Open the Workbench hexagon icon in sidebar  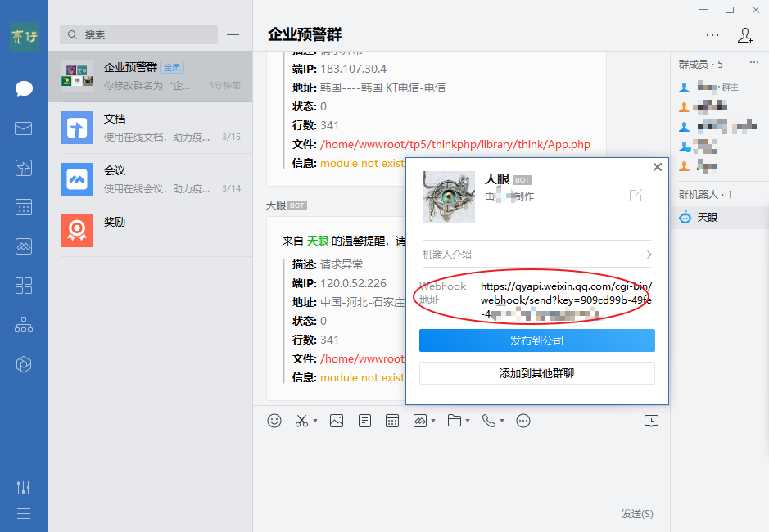(24, 363)
